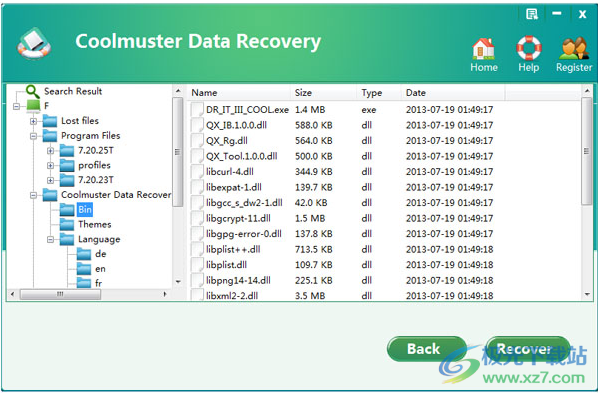Click the file icon of DR_IT_III_COOL.exe

197,109
